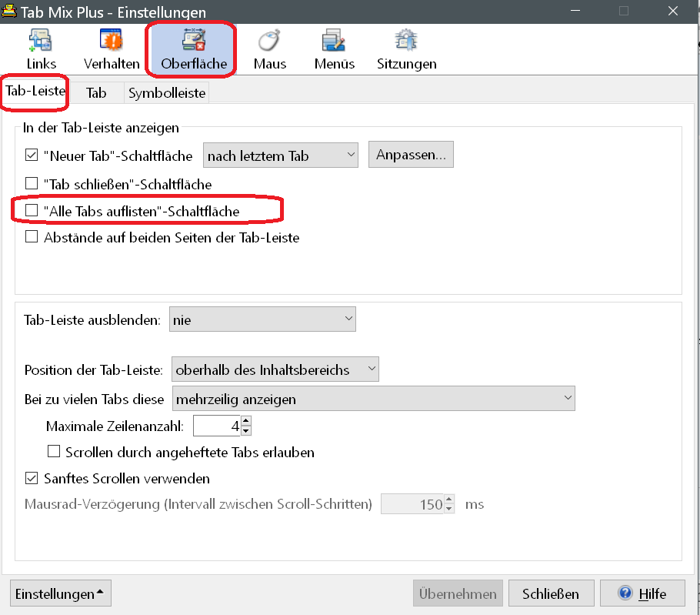Screen dimensions: 700x615
Task: Decrease Mausrad-Verzögerung with down arrow
Action: [x=449, y=509]
